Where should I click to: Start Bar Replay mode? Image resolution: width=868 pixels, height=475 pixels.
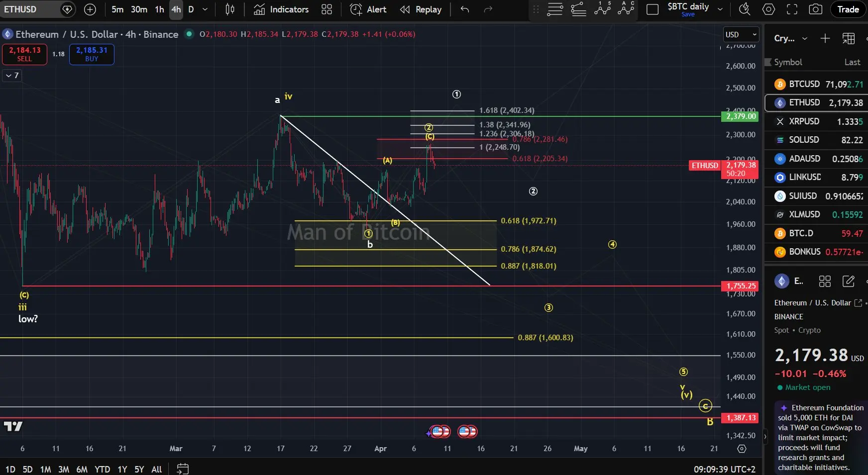[x=421, y=9]
